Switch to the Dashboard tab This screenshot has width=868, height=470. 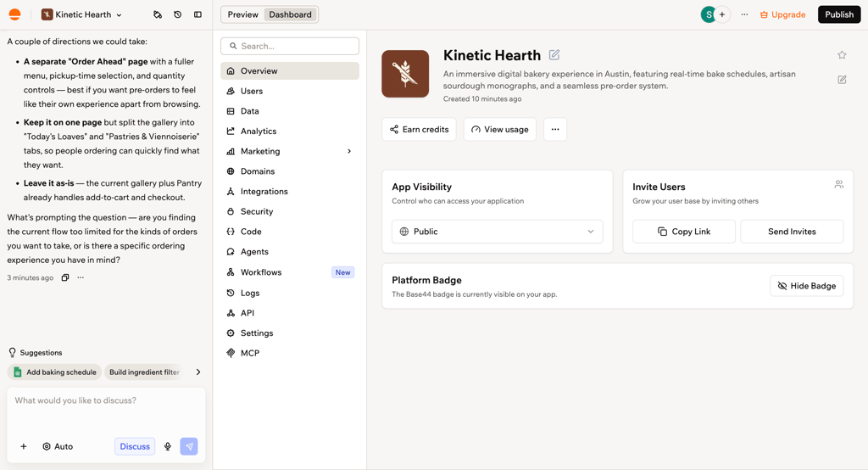click(290, 14)
